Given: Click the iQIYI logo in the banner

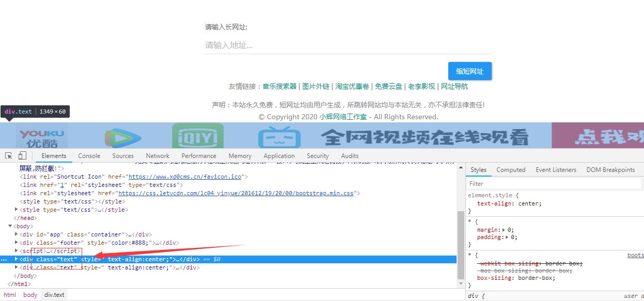Looking at the screenshot, I should (x=197, y=136).
